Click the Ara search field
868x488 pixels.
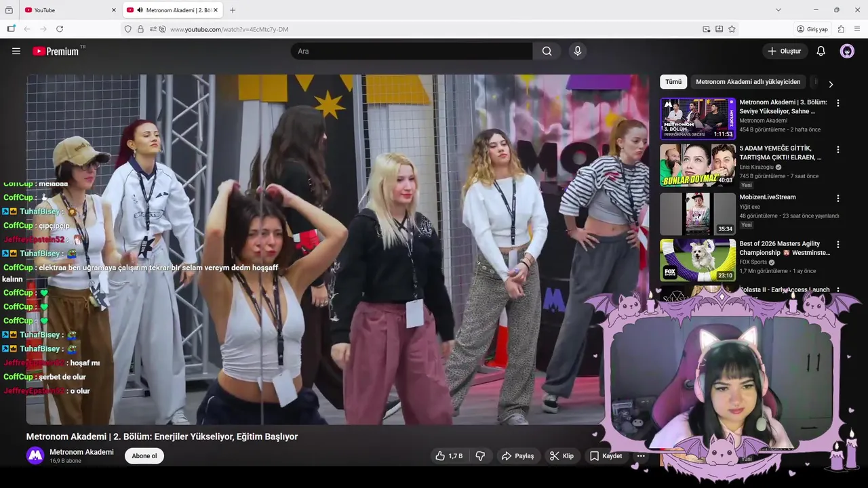pos(412,51)
